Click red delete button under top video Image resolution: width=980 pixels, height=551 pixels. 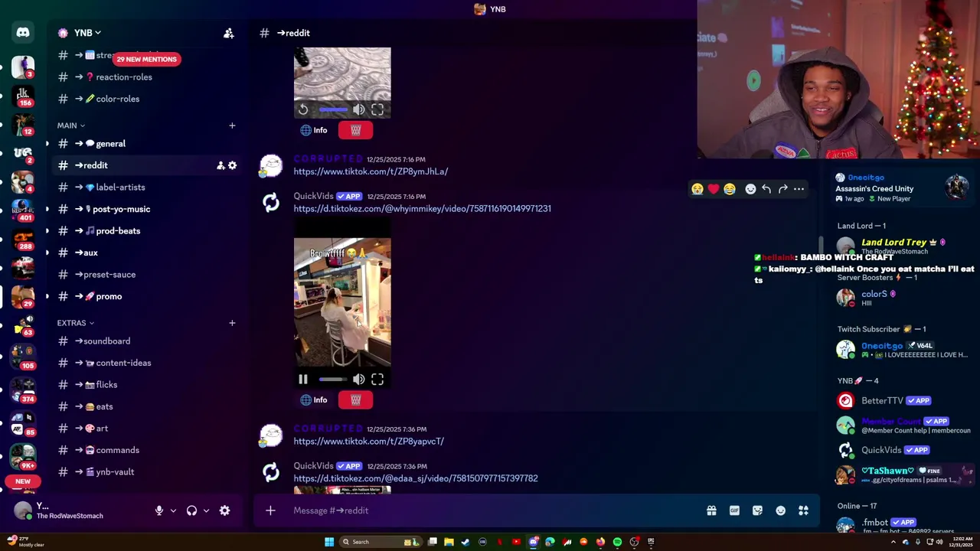click(x=355, y=130)
